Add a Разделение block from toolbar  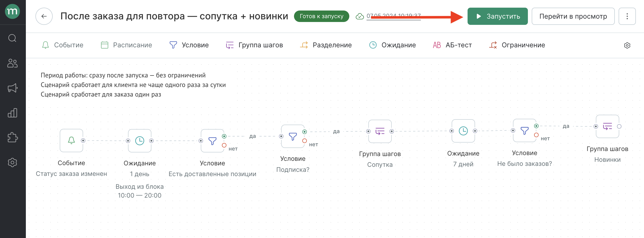(326, 45)
